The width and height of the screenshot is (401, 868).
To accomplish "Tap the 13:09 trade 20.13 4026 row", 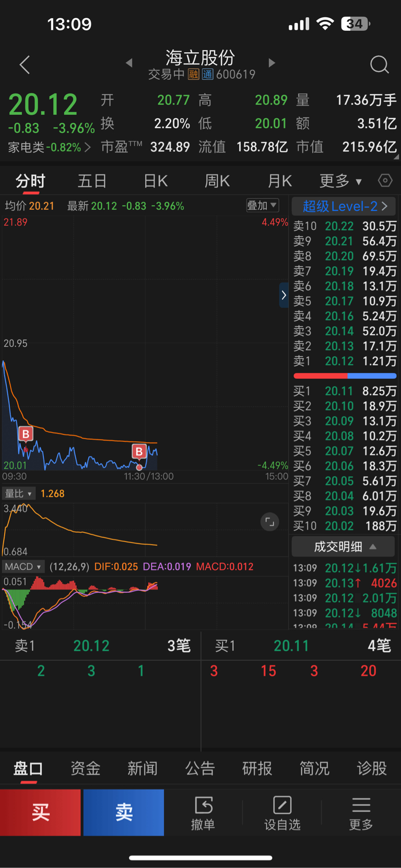I will [345, 583].
